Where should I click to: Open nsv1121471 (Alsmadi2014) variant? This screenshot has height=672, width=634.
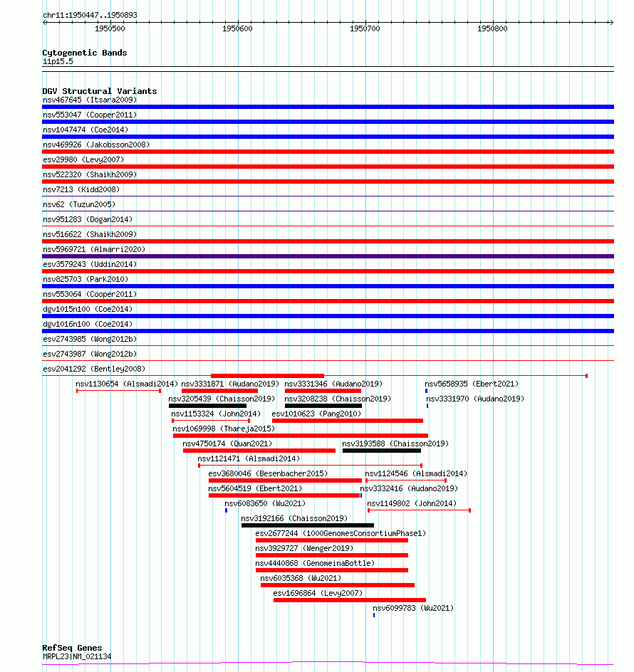tap(249, 458)
